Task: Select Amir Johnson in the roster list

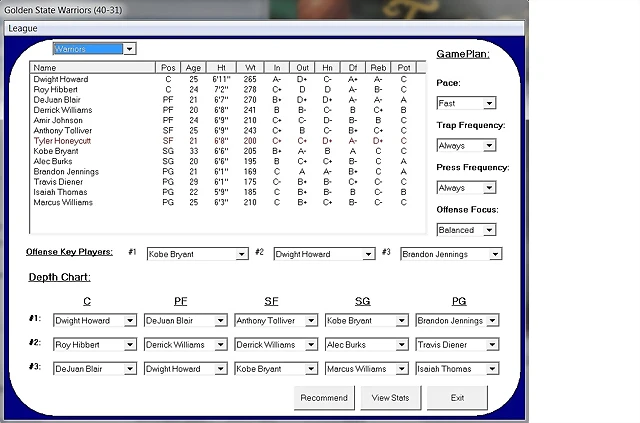Action: point(228,120)
